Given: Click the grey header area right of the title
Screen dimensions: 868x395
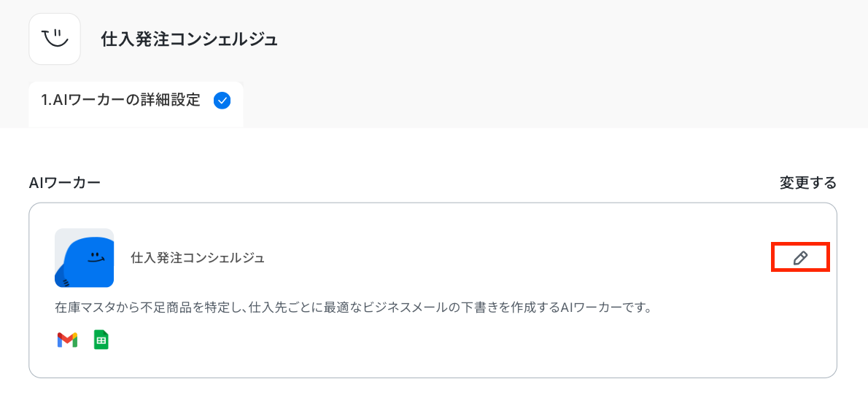Looking at the screenshot, I should (570, 39).
